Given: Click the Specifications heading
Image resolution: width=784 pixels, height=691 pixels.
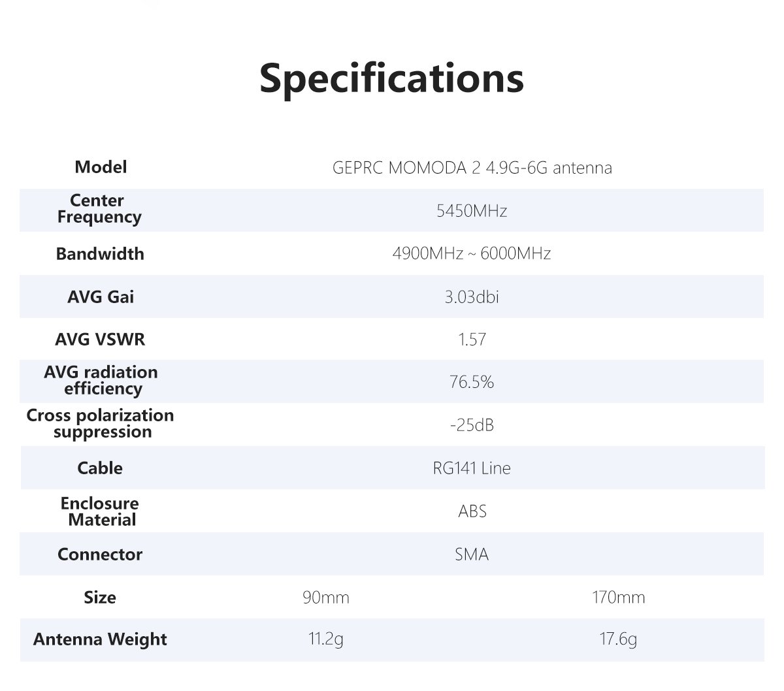Looking at the screenshot, I should tap(391, 78).
